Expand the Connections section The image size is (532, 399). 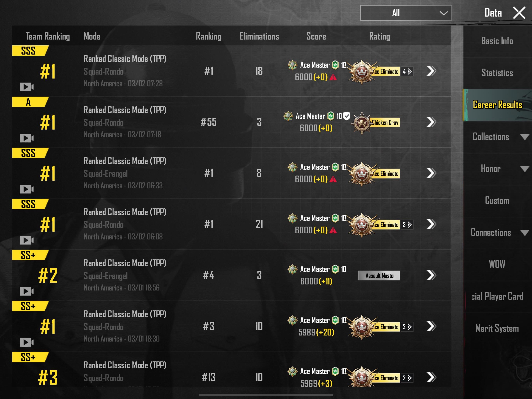point(525,233)
